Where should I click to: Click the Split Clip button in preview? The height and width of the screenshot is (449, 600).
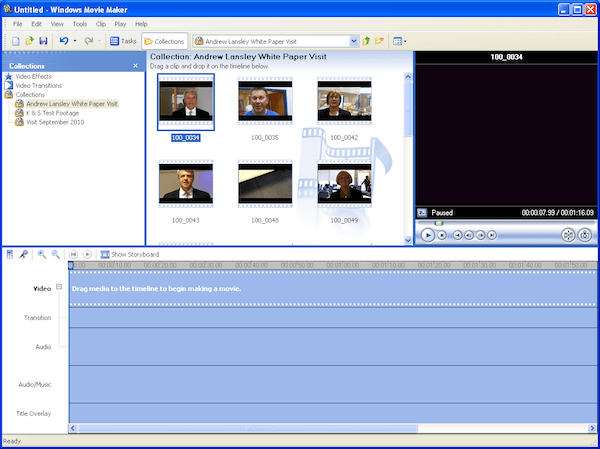568,235
